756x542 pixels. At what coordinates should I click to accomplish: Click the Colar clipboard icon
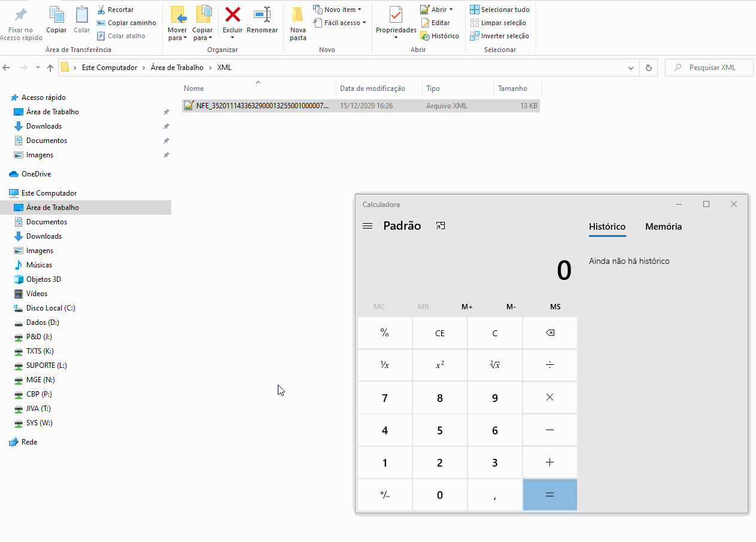81,14
